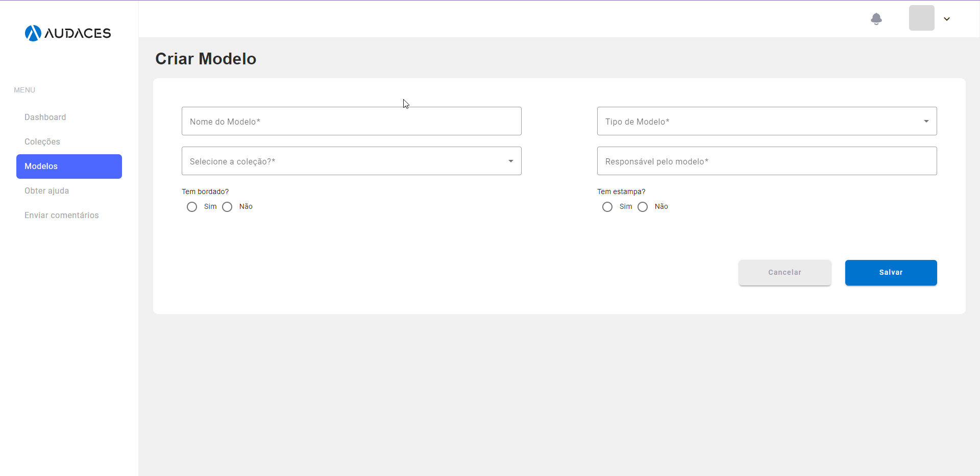Viewport: 980px width, 476px height.
Task: Select Sim for Tem bordado?
Action: point(192,207)
